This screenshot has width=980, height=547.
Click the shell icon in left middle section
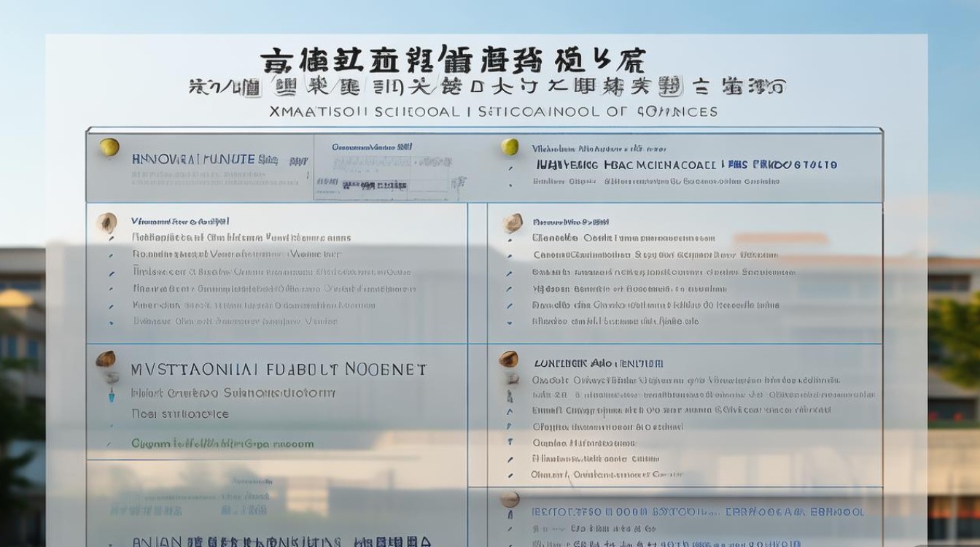107,222
